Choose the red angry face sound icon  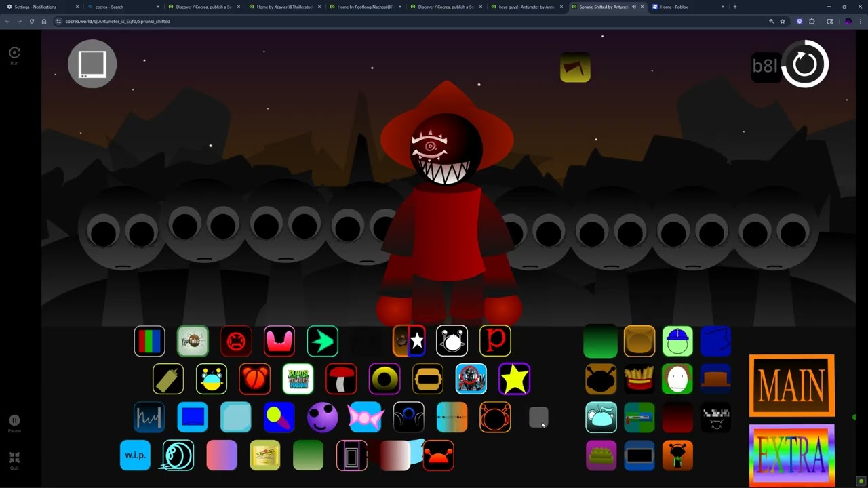(x=236, y=341)
